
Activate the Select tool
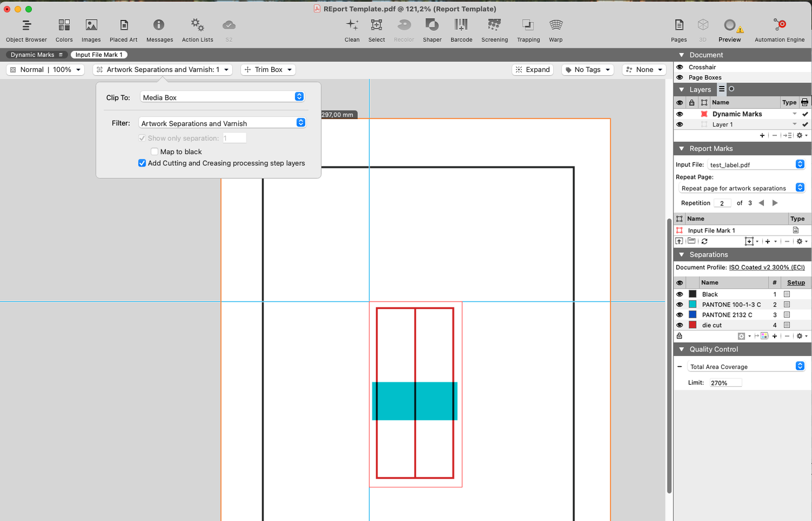coord(376,30)
